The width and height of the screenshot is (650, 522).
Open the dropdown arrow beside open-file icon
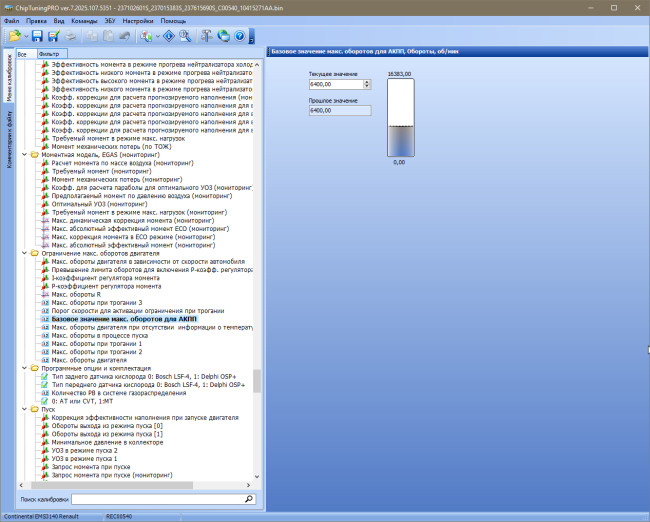coord(26,37)
